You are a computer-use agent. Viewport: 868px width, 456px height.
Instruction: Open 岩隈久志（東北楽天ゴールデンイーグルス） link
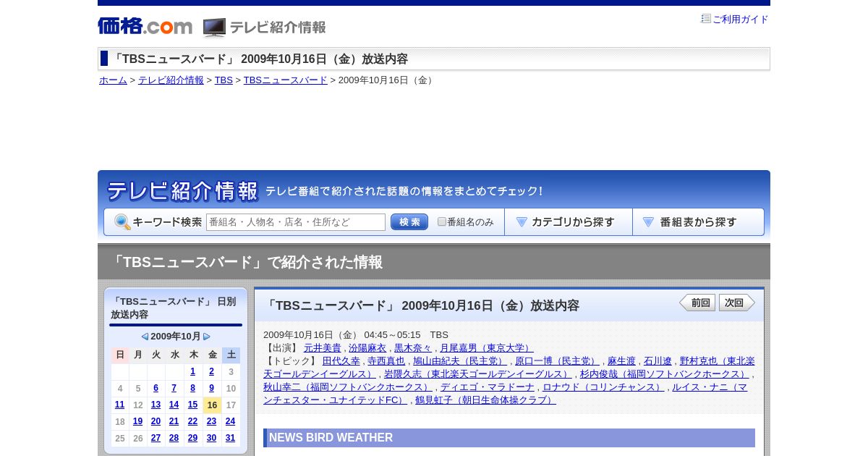477,374
